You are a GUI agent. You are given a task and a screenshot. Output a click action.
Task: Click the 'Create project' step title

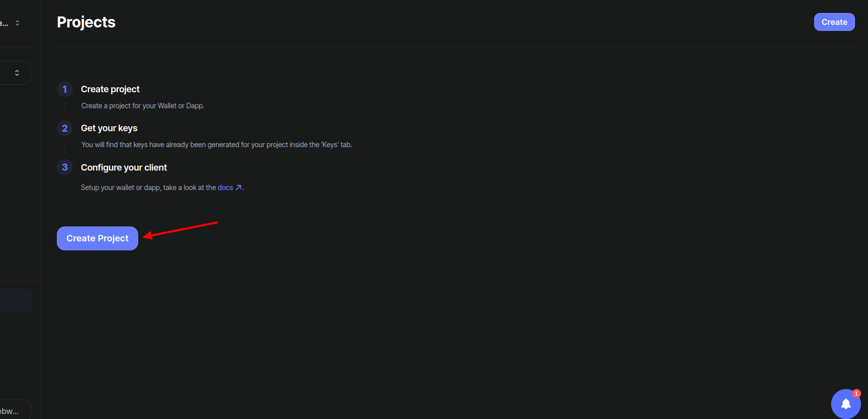coord(110,89)
